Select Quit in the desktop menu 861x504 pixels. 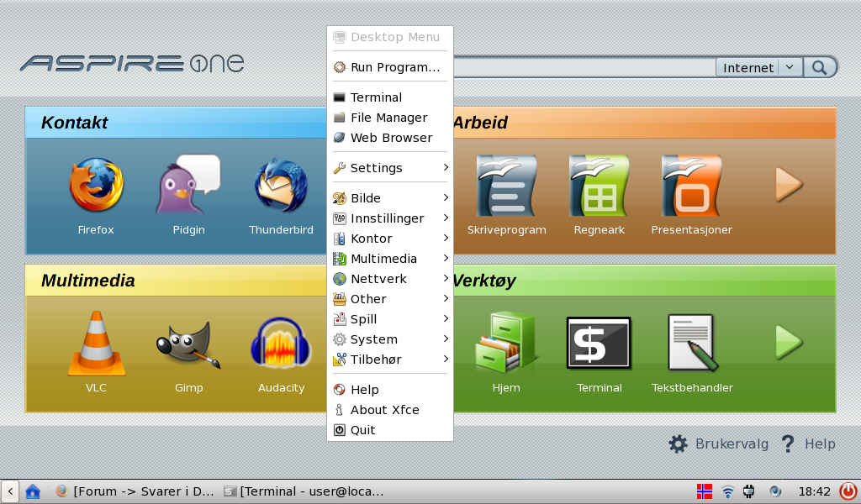pyautogui.click(x=390, y=430)
